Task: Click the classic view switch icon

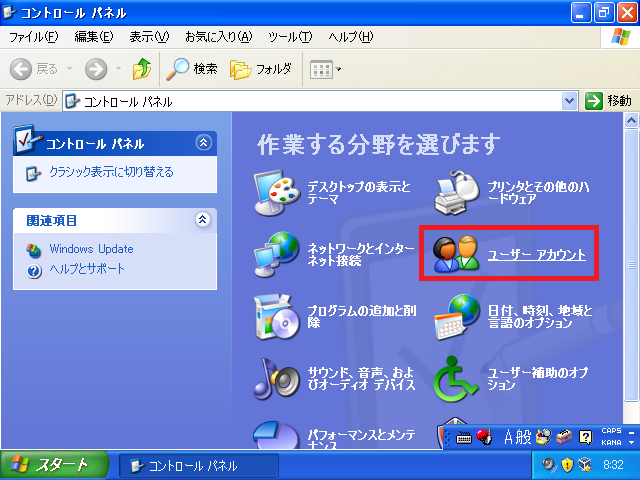Action: (33, 173)
